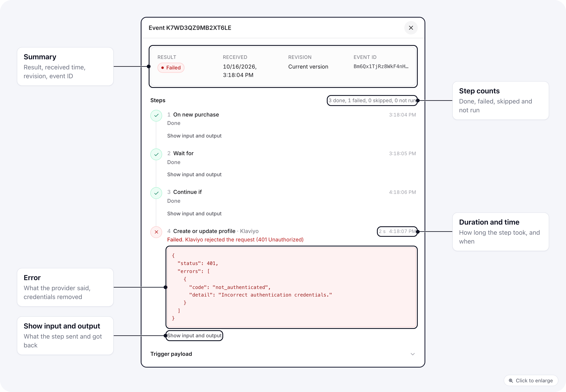Image resolution: width=566 pixels, height=392 pixels.
Task: Click the Continue if step title
Action: point(187,192)
